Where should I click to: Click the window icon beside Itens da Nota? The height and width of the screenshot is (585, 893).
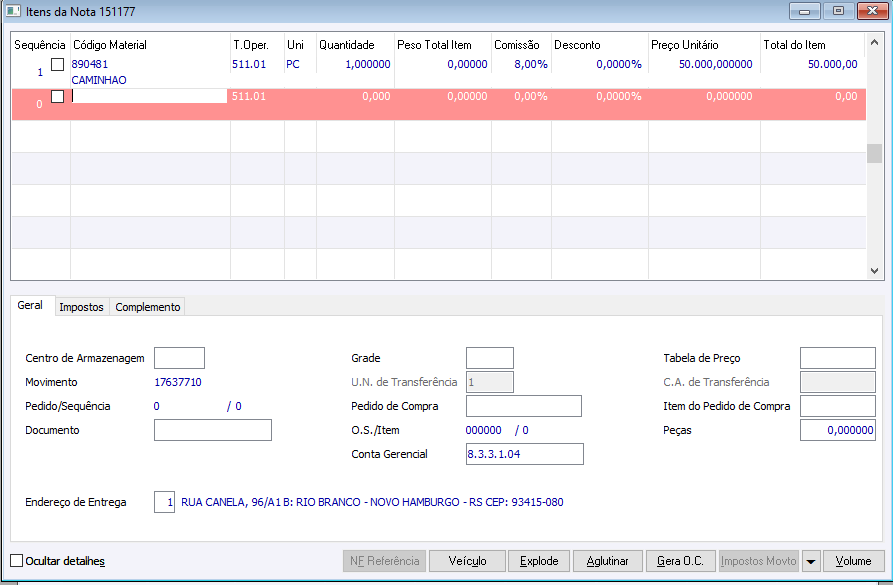click(13, 11)
